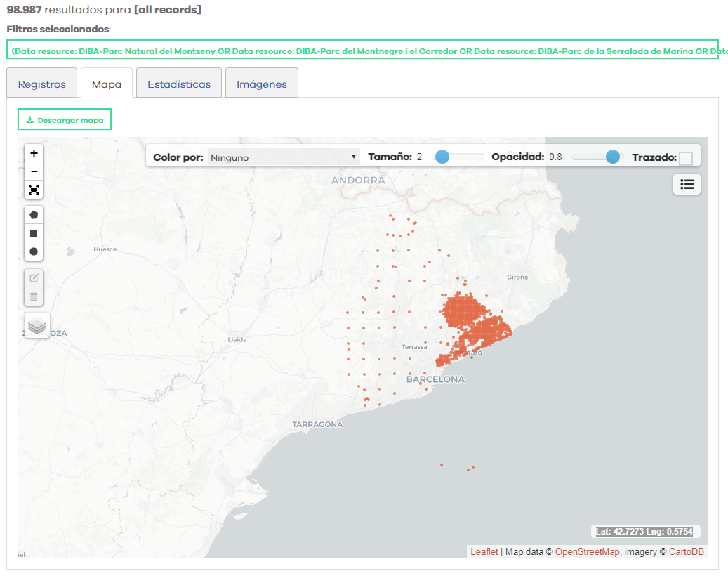Zoom out of the map
Viewport: 728px width, 576px height.
pyautogui.click(x=34, y=171)
